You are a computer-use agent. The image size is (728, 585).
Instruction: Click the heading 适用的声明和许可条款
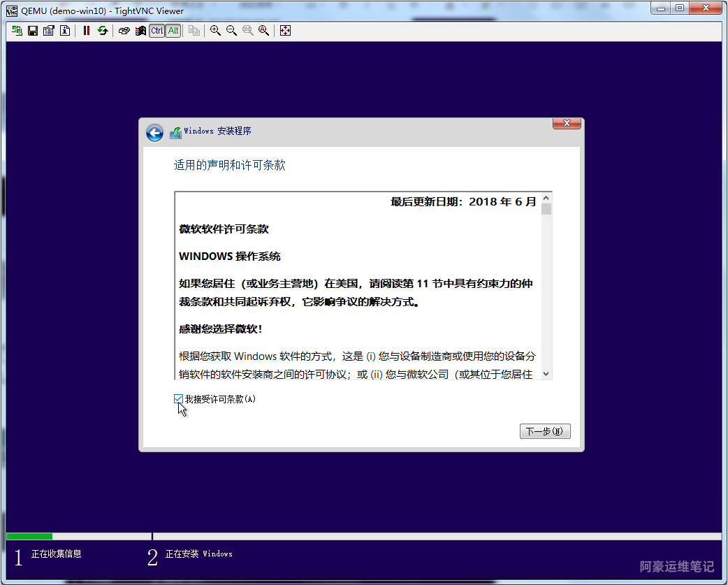(230, 165)
